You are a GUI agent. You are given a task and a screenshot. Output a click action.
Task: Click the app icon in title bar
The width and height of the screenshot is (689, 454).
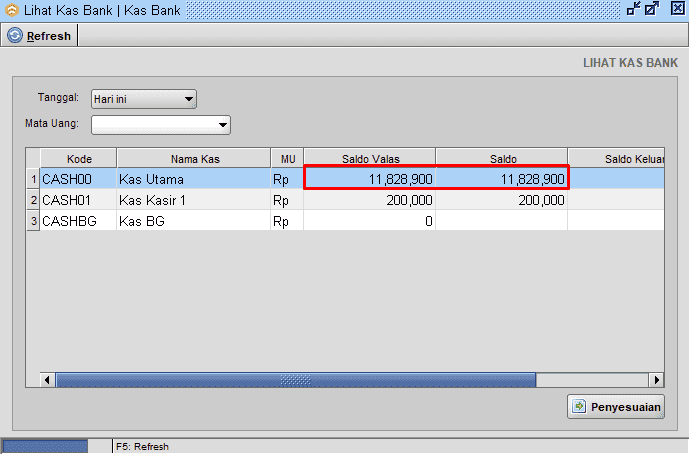click(12, 8)
